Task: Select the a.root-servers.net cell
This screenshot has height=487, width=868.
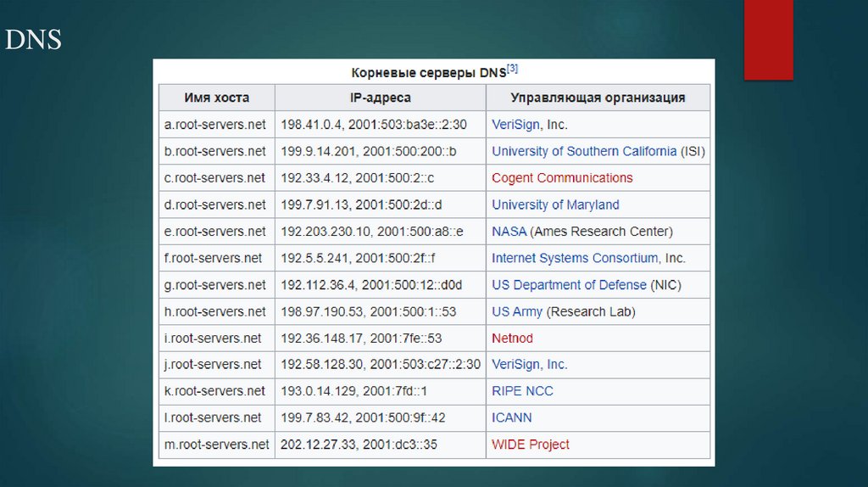Action: coord(216,125)
